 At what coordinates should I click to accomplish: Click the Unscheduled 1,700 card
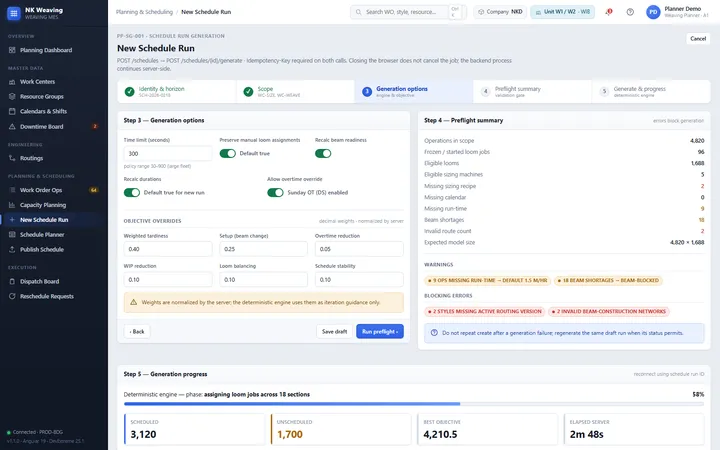(x=341, y=429)
